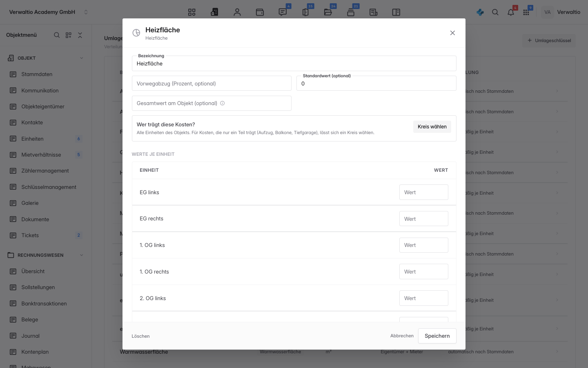588x368 pixels.
Task: Open Zählermanagement in the sidebar
Action: click(x=46, y=171)
